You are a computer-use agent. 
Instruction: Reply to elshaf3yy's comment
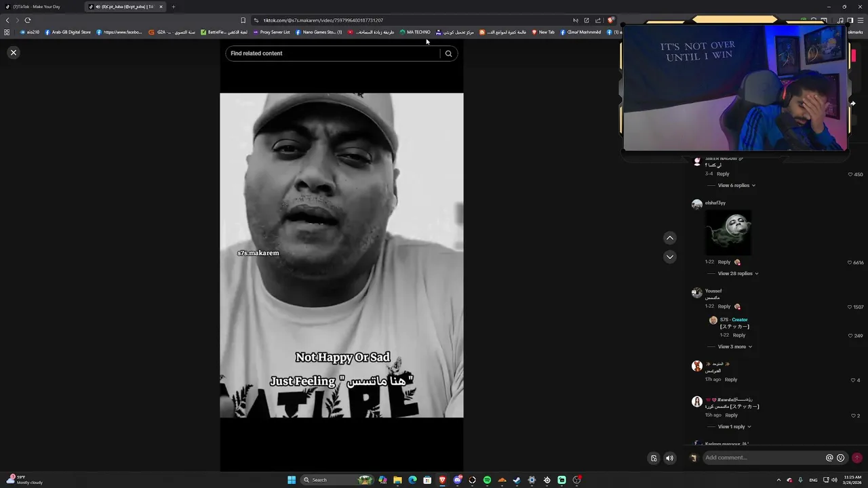[x=724, y=262]
